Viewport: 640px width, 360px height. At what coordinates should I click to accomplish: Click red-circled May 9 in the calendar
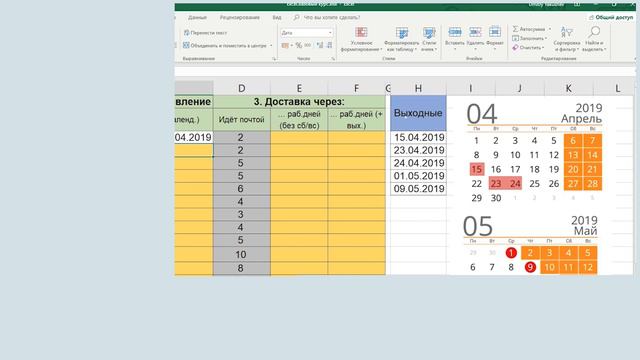click(530, 267)
